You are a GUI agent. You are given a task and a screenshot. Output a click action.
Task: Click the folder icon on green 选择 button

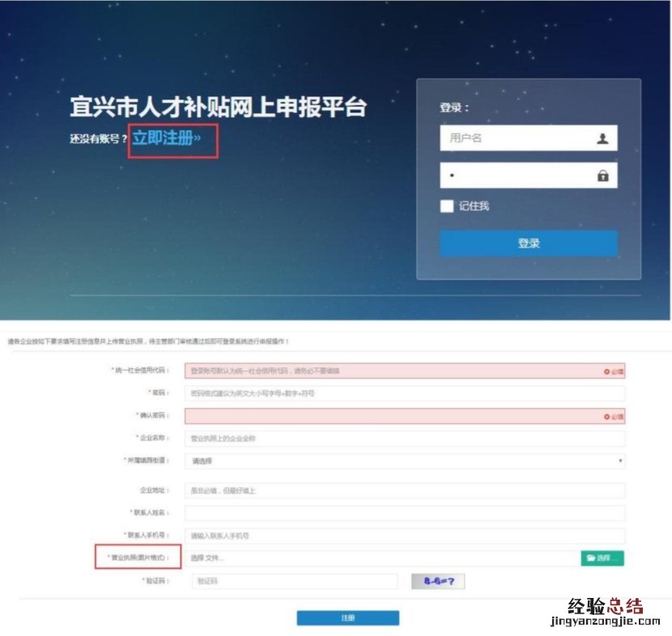(x=591, y=558)
